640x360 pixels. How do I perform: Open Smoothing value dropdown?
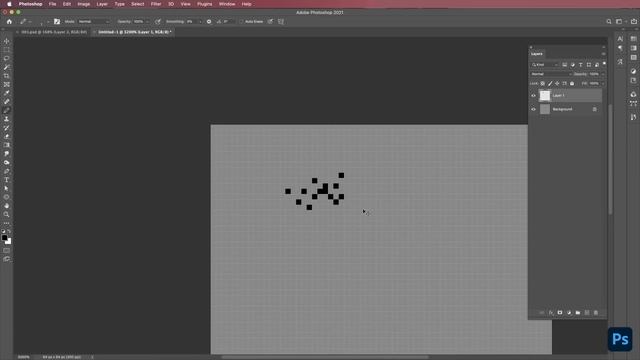tap(200, 22)
